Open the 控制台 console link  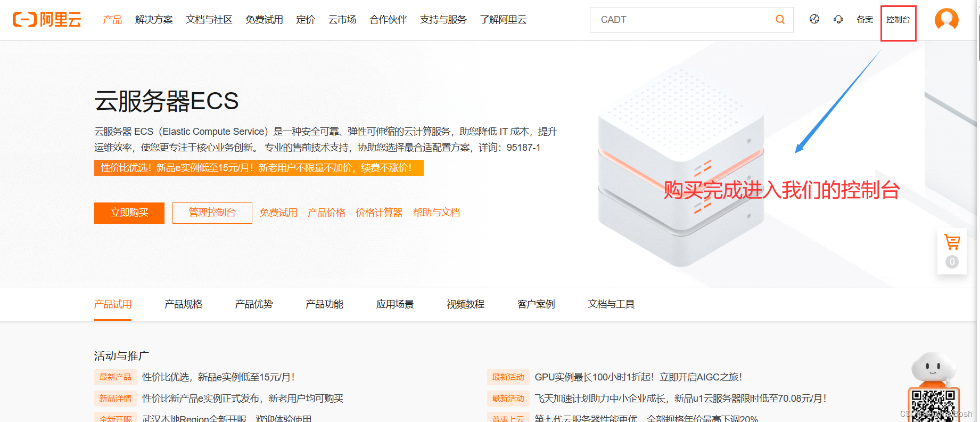pyautogui.click(x=898, y=20)
